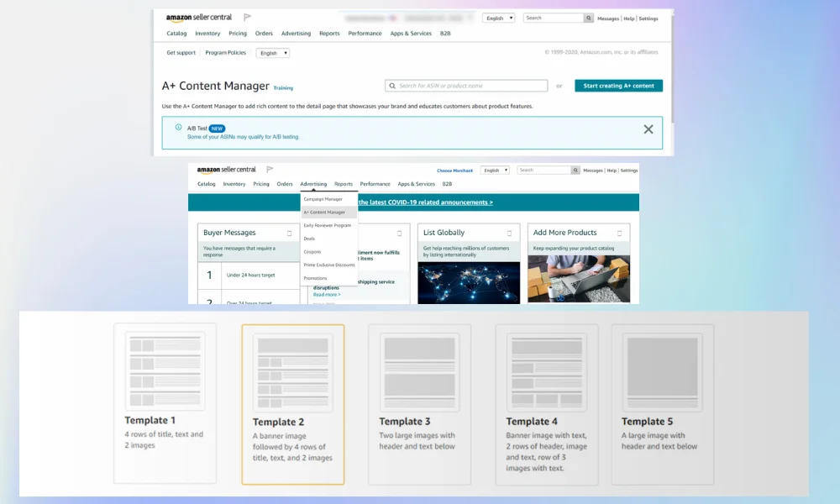Click the Amazon Seller Central logo on the Buyer Messages dashboard

(x=226, y=170)
